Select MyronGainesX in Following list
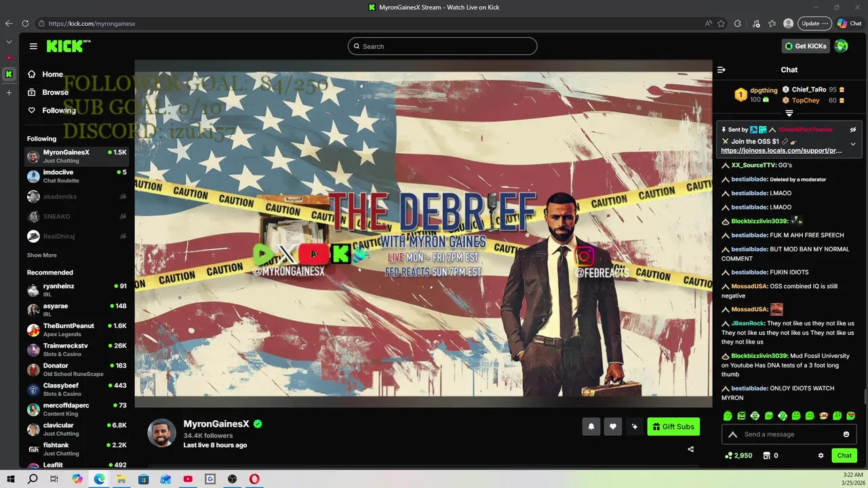Screen dimensions: 868x488 [x=77, y=157]
